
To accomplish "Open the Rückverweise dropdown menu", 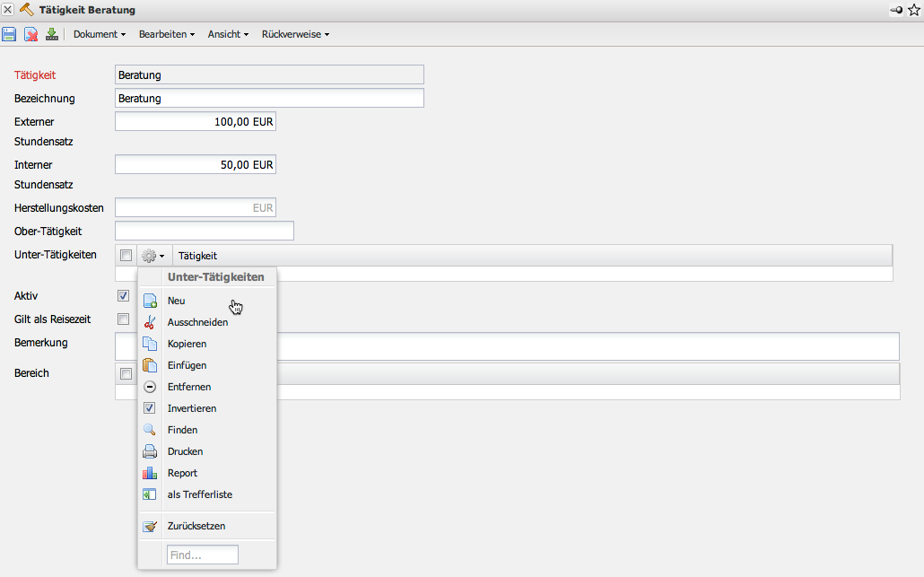I will click(295, 34).
